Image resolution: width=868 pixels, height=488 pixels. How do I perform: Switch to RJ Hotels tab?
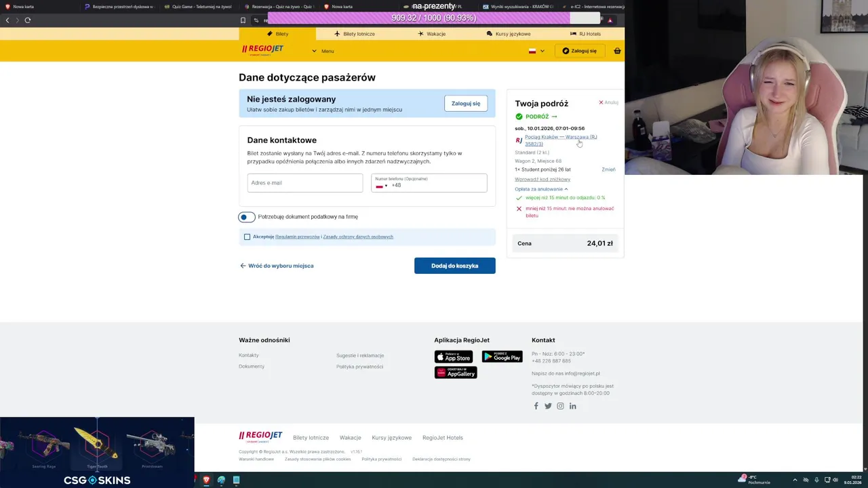coord(585,33)
